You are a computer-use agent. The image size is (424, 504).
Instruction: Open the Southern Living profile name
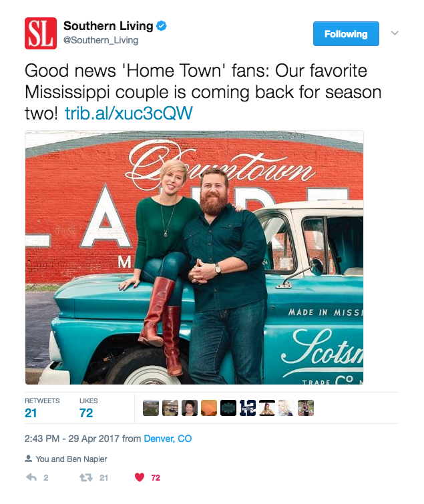108,26
